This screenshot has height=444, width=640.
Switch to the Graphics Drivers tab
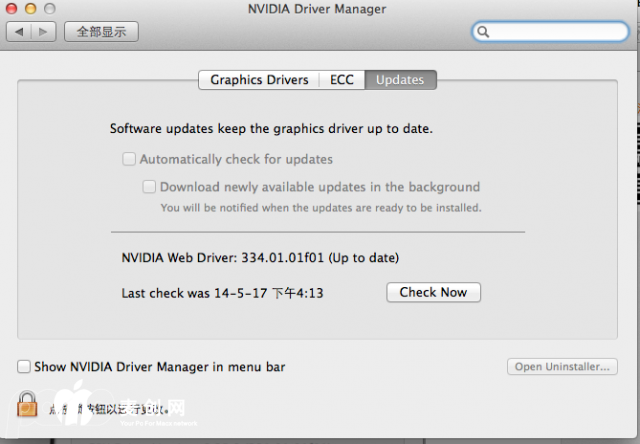tap(259, 80)
